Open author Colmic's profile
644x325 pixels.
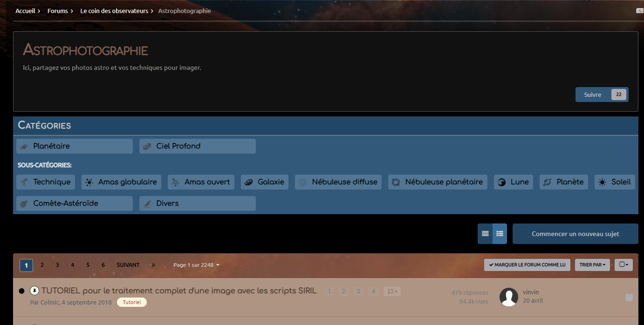coord(50,302)
